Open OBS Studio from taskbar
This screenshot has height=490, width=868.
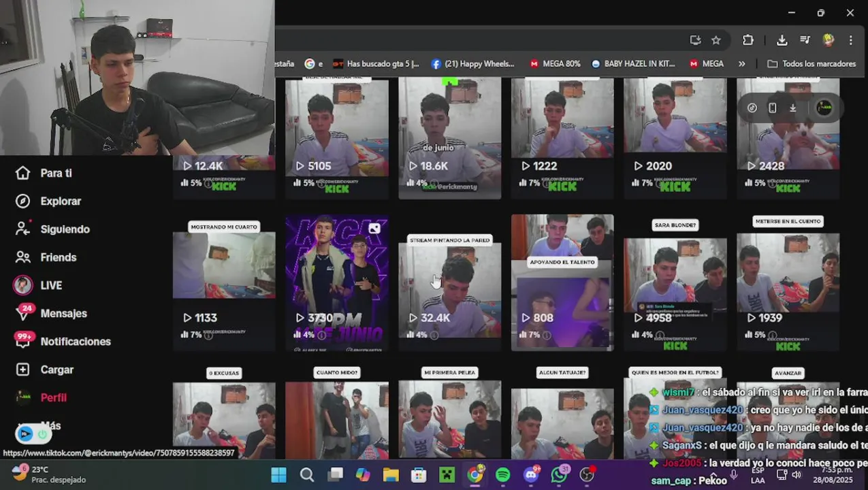587,474
